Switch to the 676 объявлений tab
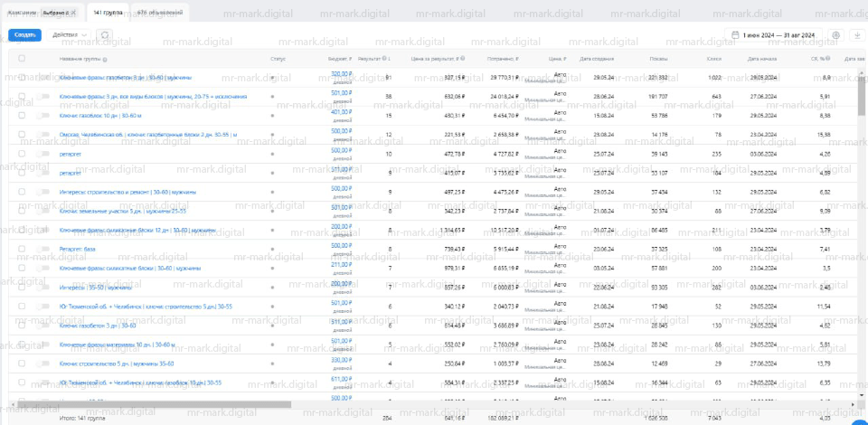The width and height of the screenshot is (868, 425). (160, 13)
